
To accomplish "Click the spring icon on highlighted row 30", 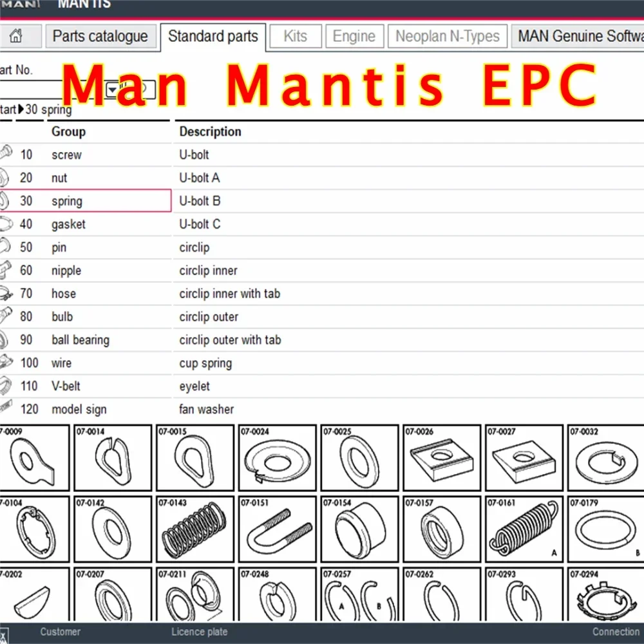I will click(5, 200).
